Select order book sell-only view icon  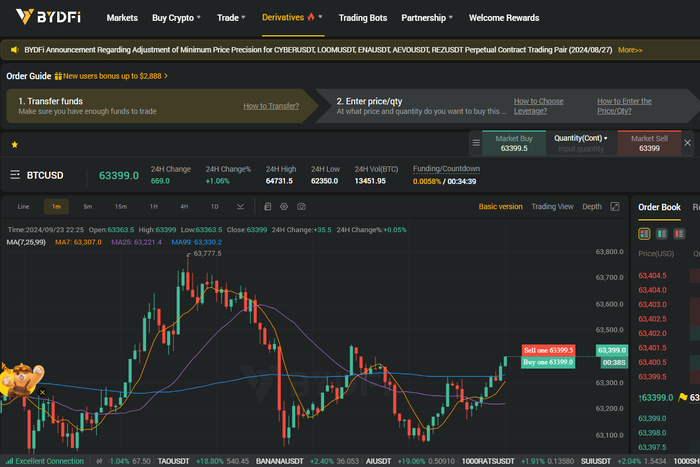pos(679,234)
